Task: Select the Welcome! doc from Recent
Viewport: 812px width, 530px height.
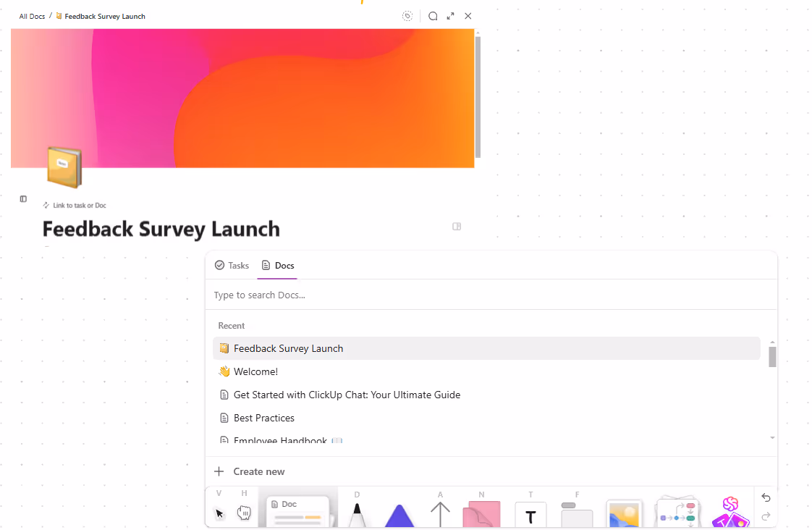Action: point(255,371)
